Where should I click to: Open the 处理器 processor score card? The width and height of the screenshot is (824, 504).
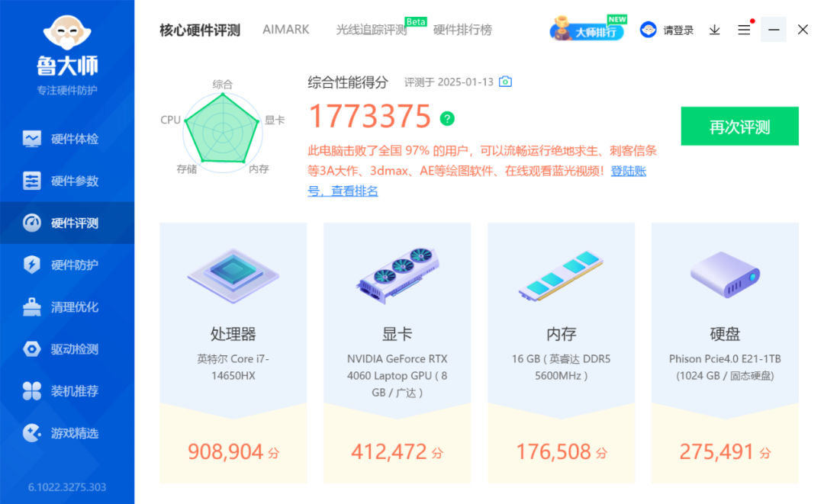click(233, 353)
